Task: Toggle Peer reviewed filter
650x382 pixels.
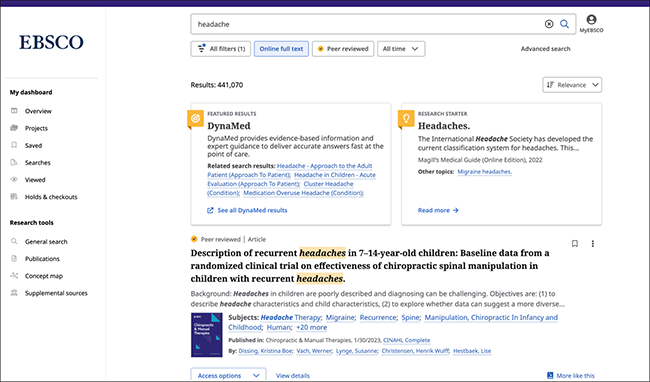Action: (x=343, y=49)
